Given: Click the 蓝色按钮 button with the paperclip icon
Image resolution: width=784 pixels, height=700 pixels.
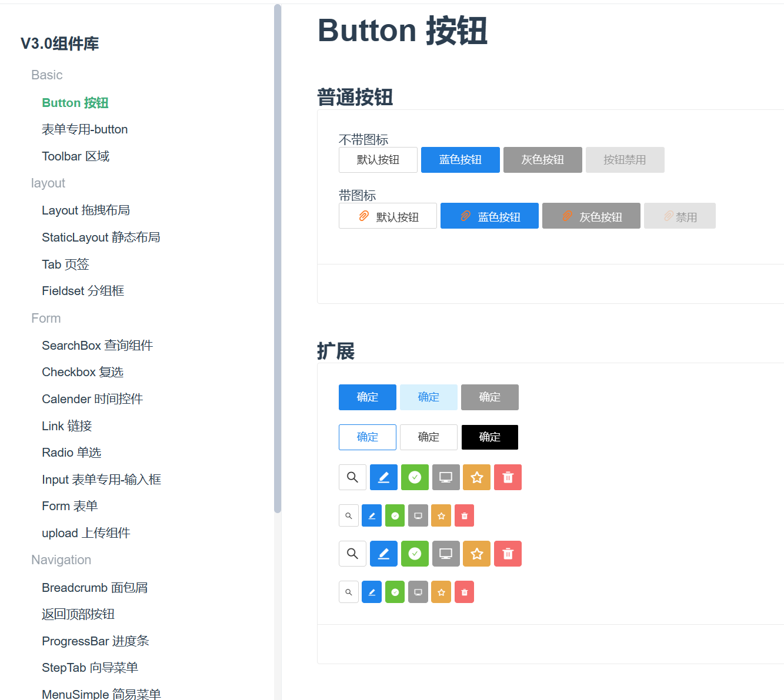Looking at the screenshot, I should [x=489, y=216].
